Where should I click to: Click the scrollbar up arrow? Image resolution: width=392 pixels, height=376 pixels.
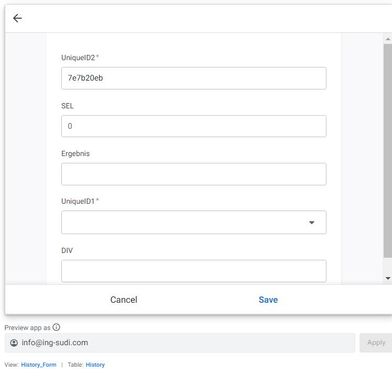(x=388, y=39)
